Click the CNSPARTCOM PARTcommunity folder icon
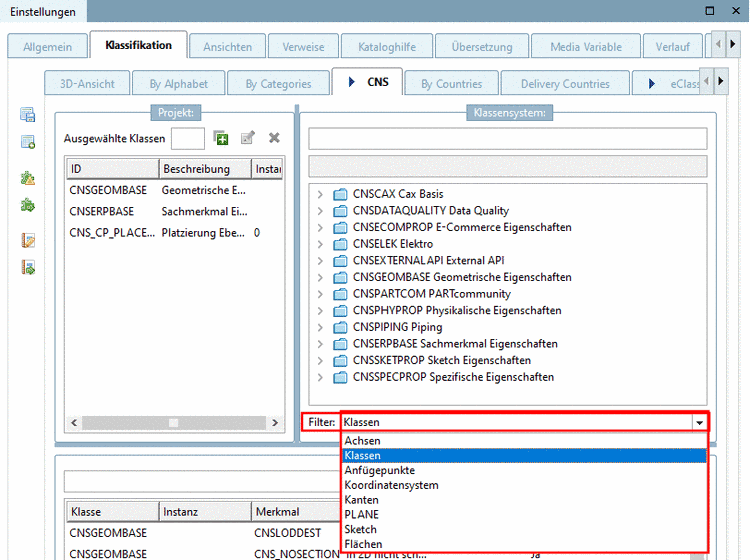The image size is (750, 560). [x=340, y=294]
